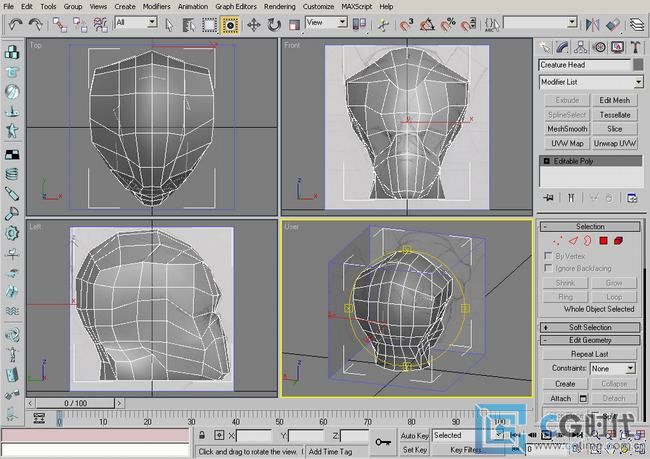
Task: Switch to the Utilities hammer tab
Action: (x=635, y=47)
